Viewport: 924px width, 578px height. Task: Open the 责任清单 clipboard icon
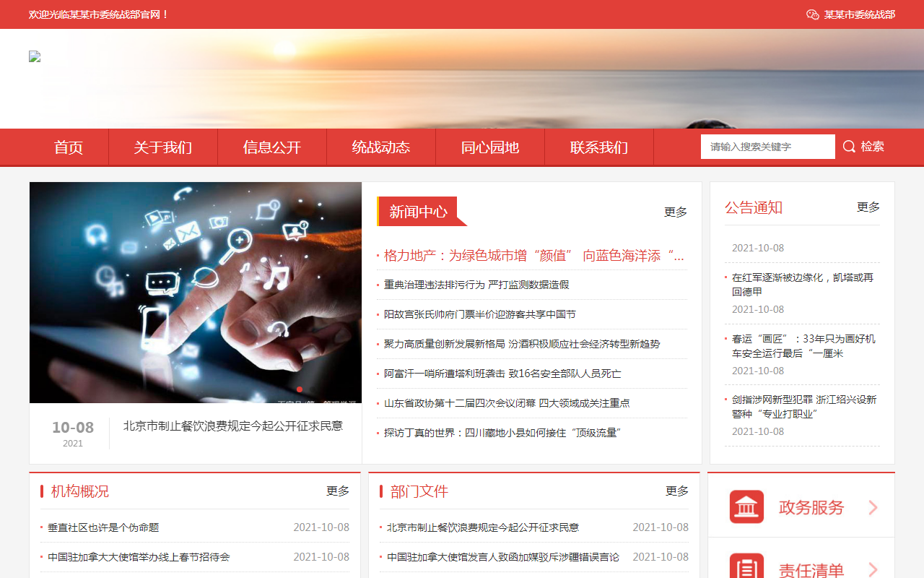[x=746, y=566]
